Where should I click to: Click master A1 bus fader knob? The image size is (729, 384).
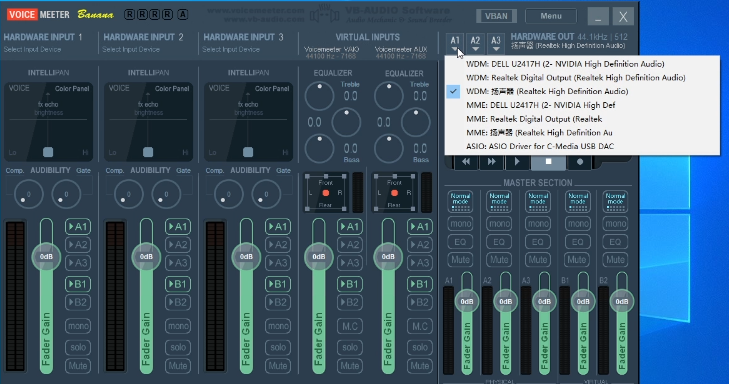coord(467,301)
